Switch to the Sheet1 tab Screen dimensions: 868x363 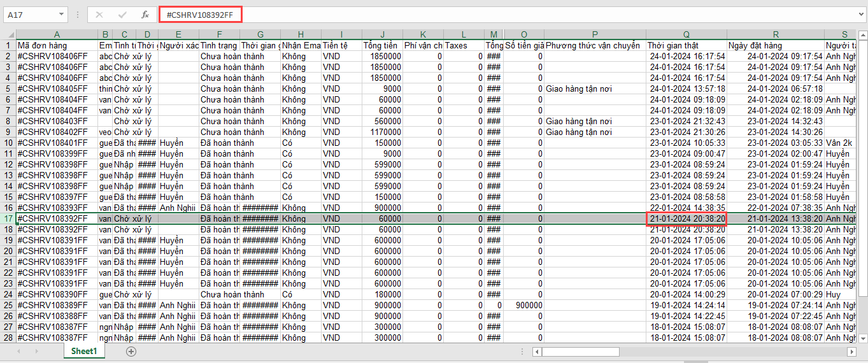(x=84, y=351)
